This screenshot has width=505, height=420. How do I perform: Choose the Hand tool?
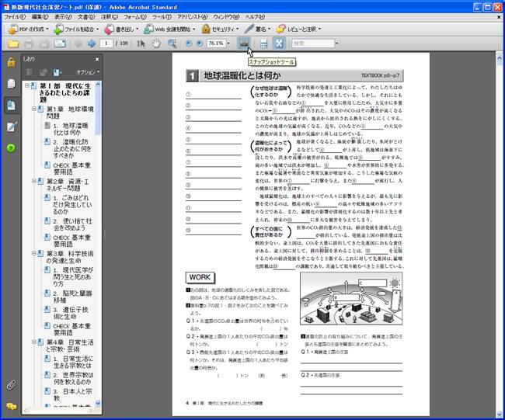(156, 43)
